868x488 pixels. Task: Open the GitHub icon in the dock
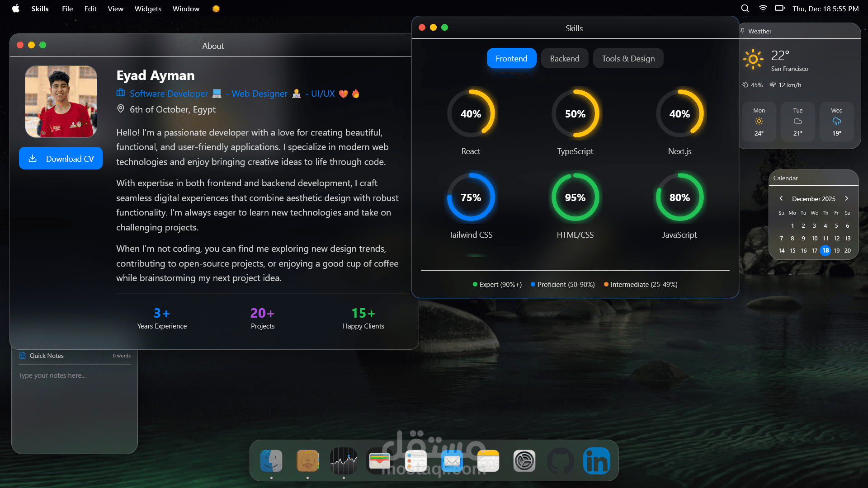click(x=561, y=461)
